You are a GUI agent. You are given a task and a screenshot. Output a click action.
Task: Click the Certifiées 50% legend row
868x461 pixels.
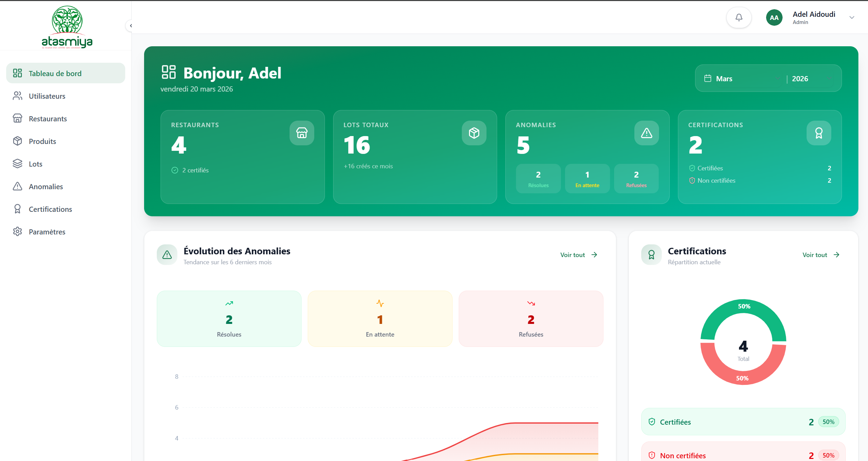click(x=743, y=422)
